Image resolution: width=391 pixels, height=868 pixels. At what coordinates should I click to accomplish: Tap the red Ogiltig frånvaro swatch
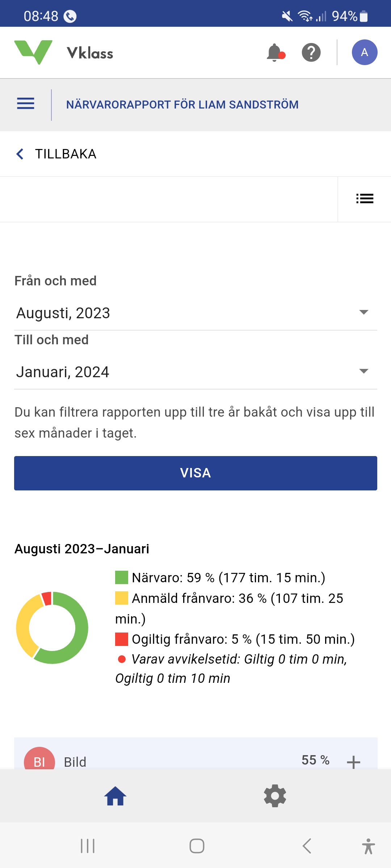pyautogui.click(x=122, y=639)
